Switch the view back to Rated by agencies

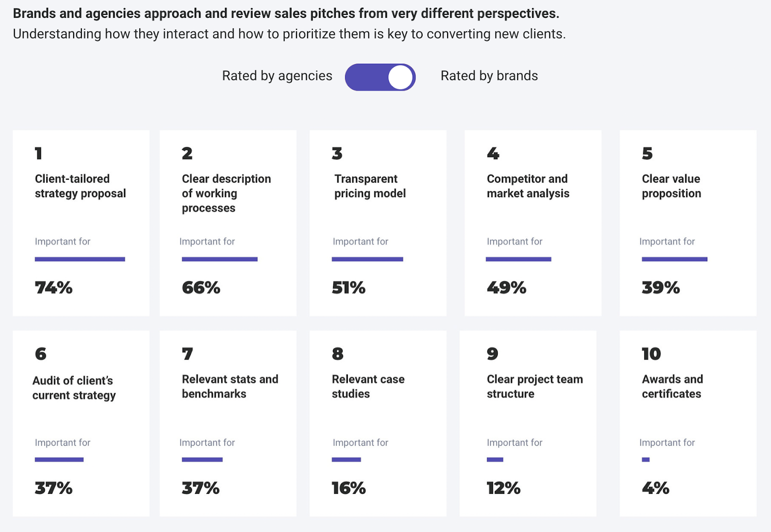pyautogui.click(x=380, y=76)
